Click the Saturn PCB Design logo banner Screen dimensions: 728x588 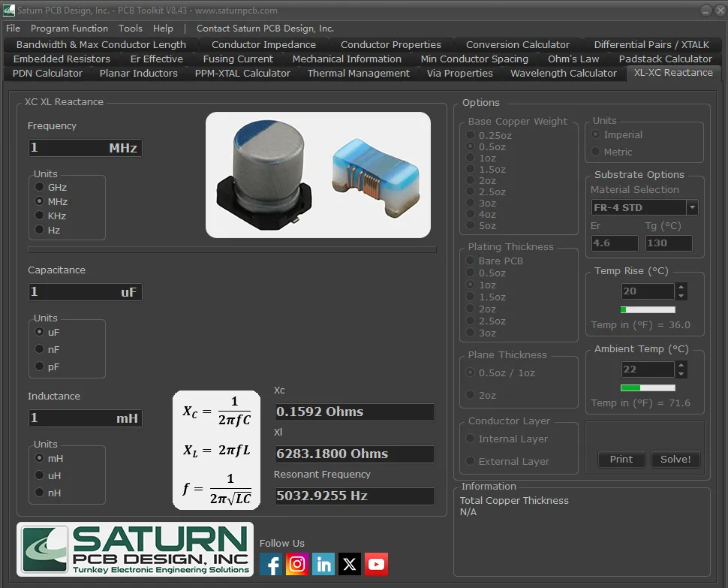(x=135, y=550)
